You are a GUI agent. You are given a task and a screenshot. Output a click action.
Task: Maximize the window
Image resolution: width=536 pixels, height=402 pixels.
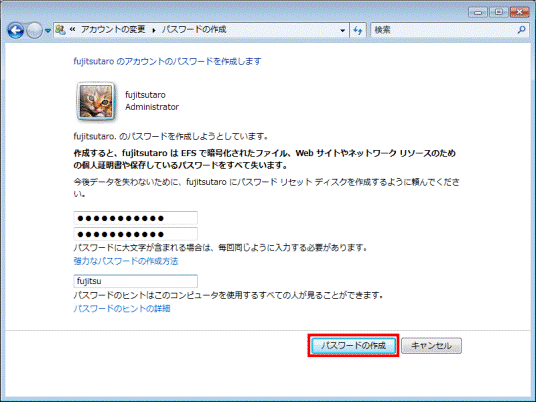coord(499,12)
